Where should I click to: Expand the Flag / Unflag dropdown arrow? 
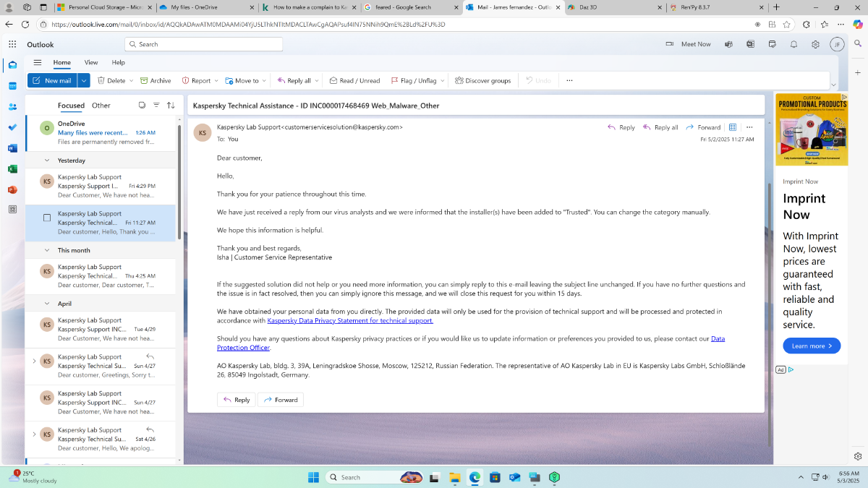click(x=443, y=81)
